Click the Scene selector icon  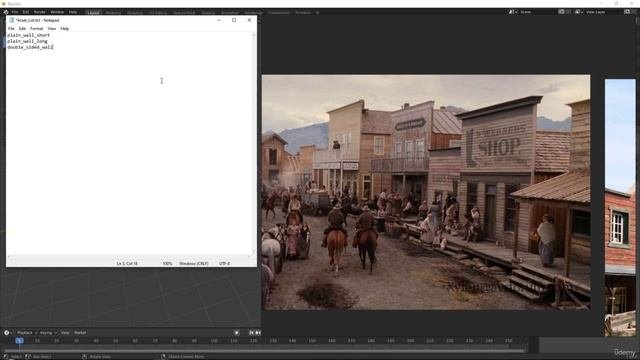[x=512, y=12]
